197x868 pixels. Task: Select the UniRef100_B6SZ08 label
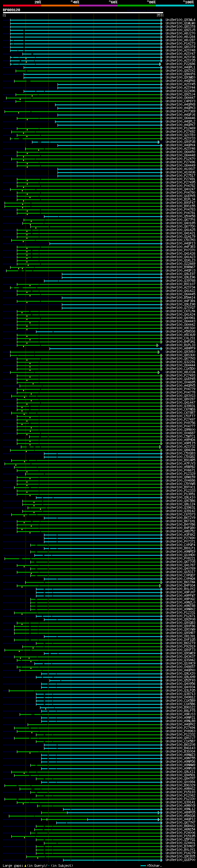pos(180,745)
